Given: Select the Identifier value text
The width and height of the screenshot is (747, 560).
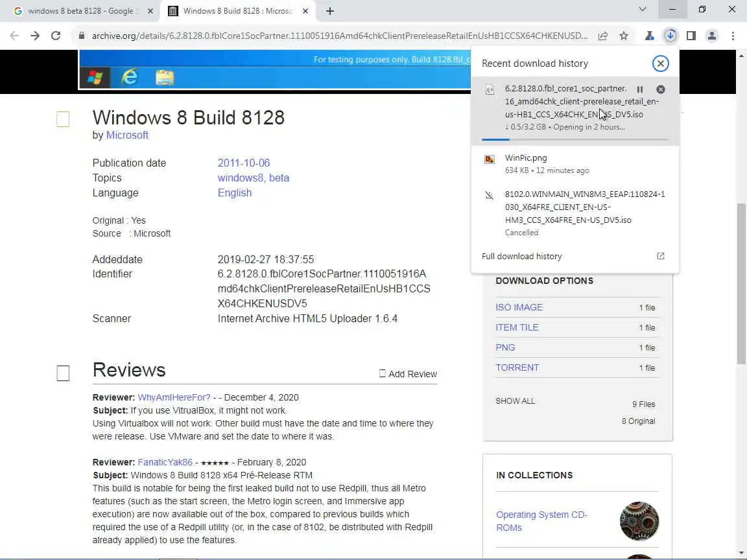Looking at the screenshot, I should point(324,288).
